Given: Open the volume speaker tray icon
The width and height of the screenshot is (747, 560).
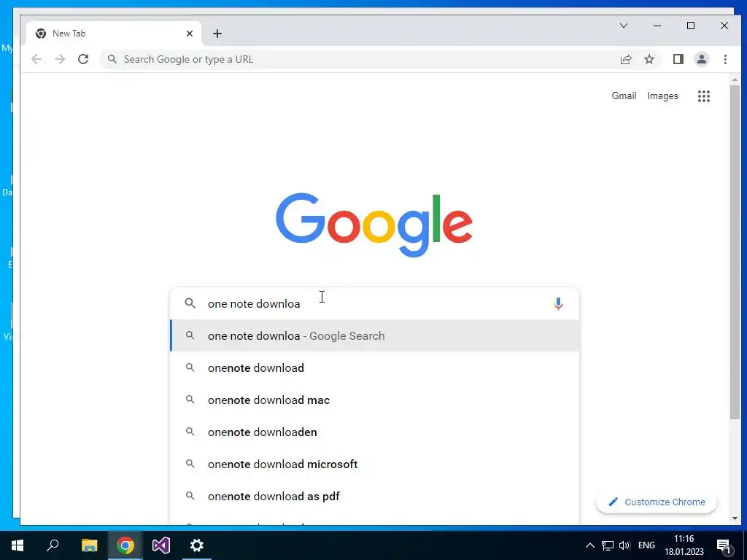Looking at the screenshot, I should pyautogui.click(x=624, y=545).
